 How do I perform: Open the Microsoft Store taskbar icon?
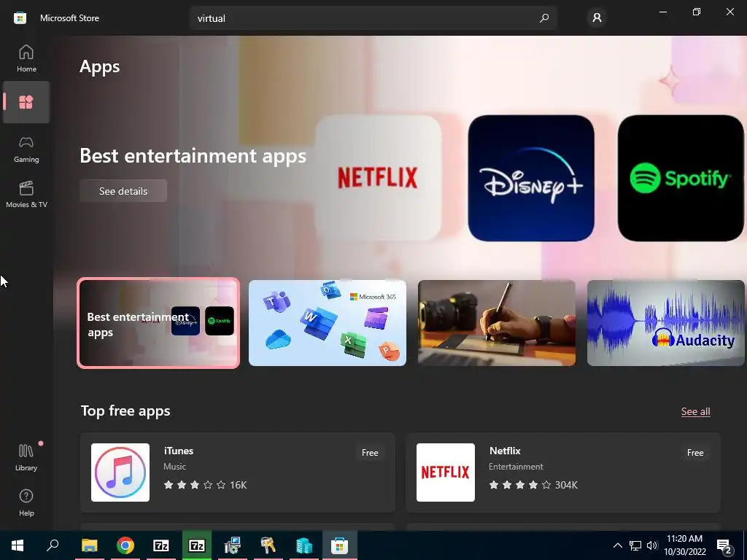click(x=340, y=545)
